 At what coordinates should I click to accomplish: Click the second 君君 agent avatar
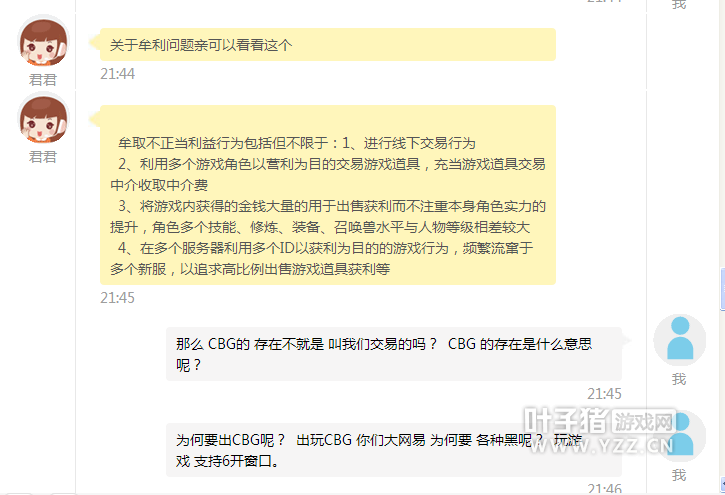pos(43,119)
